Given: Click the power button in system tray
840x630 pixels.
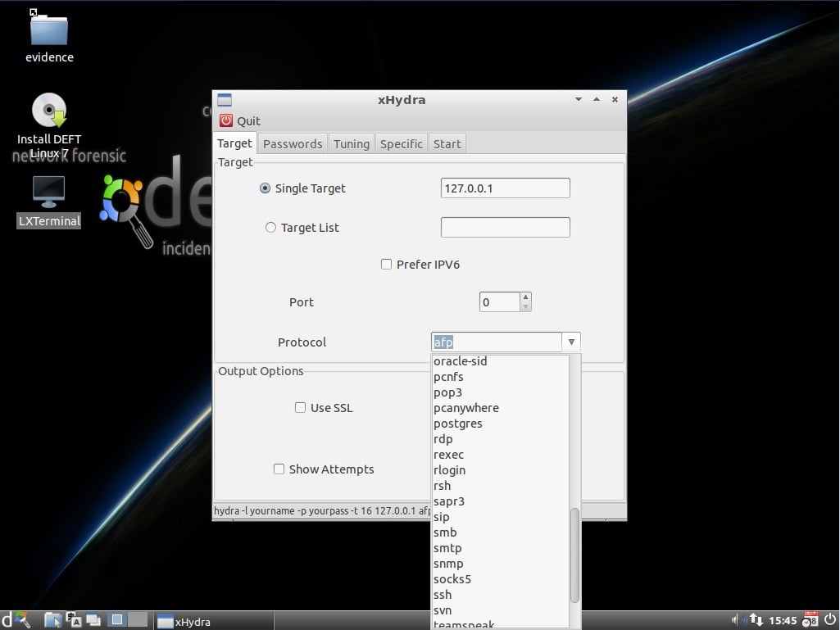Looking at the screenshot, I should (x=830, y=620).
